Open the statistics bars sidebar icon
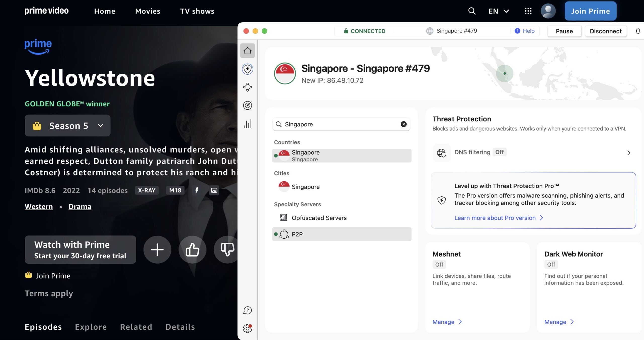The image size is (644, 340). [248, 124]
